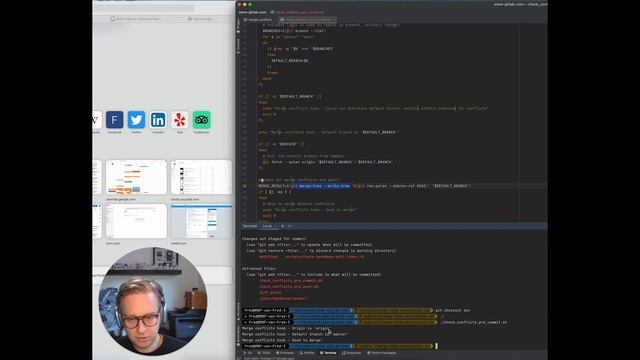This screenshot has width=640, height=360.
Task: Switch to the first editor tab merge_conflicts
Action: click(258, 19)
